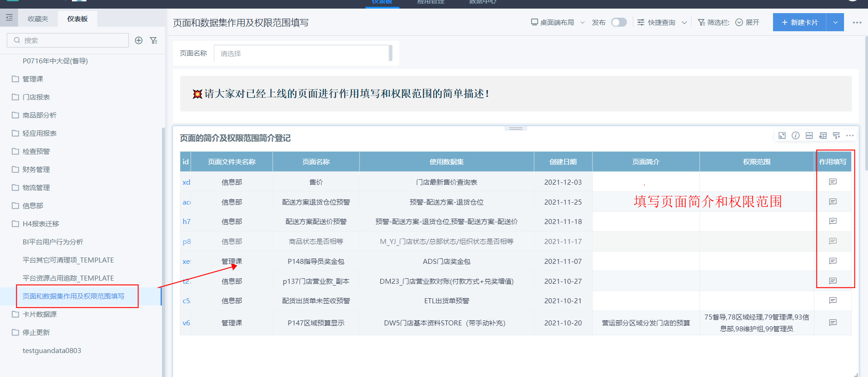
Task: Click comment icon in p137门店营业款_副本 row
Action: point(833,281)
